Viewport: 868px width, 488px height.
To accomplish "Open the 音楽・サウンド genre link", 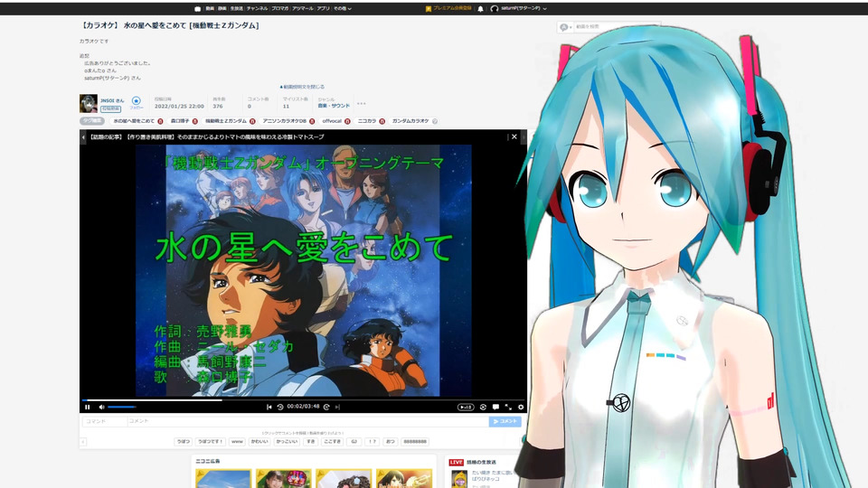I will pos(334,106).
